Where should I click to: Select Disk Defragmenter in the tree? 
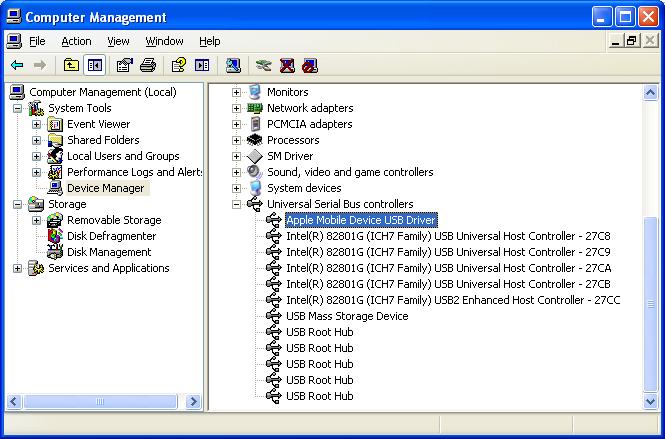click(x=112, y=236)
